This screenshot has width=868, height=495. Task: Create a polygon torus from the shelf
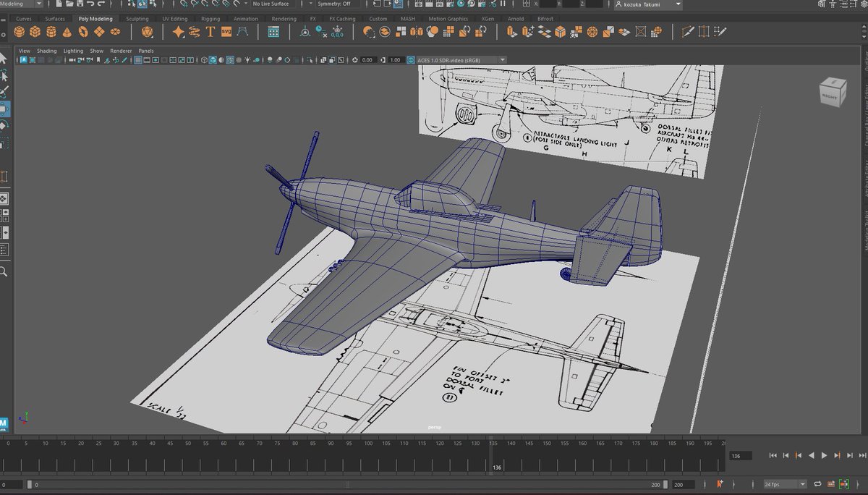(83, 32)
